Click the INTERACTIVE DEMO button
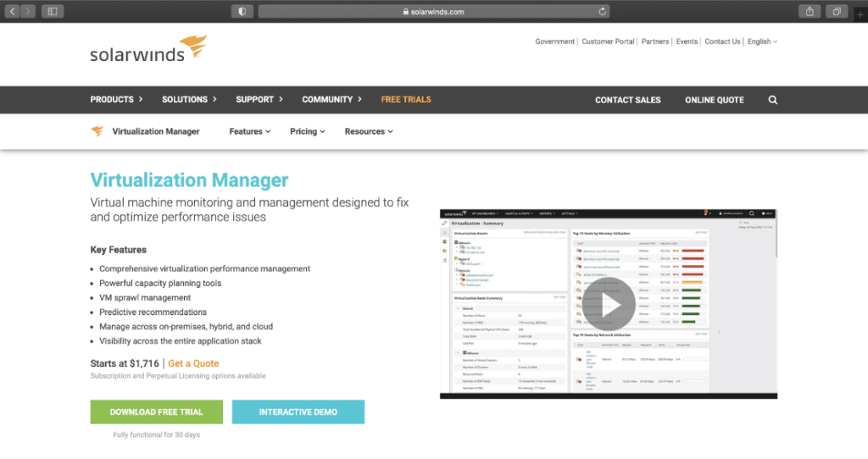 pos(298,412)
